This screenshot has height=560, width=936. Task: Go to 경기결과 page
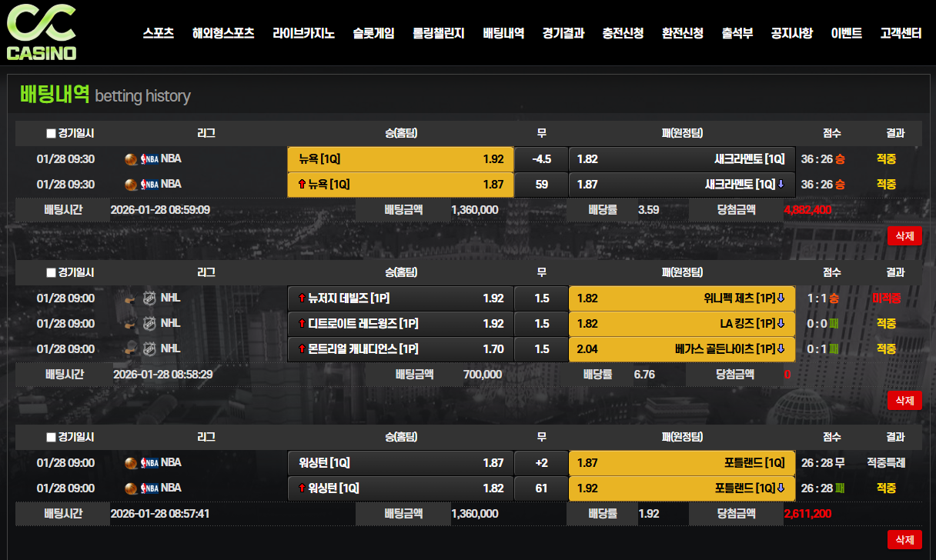coord(563,33)
